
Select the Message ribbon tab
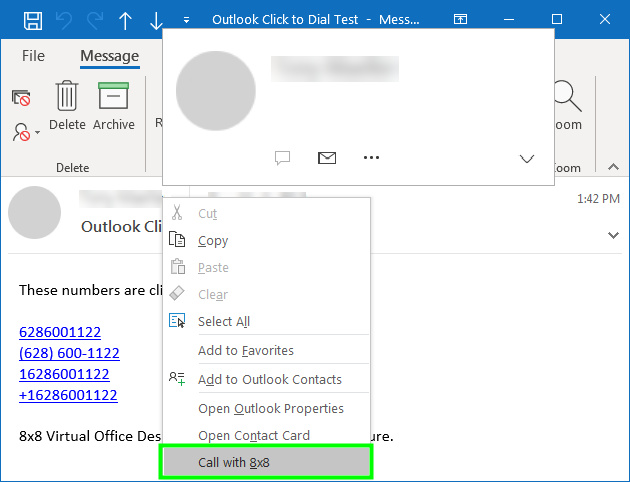110,56
